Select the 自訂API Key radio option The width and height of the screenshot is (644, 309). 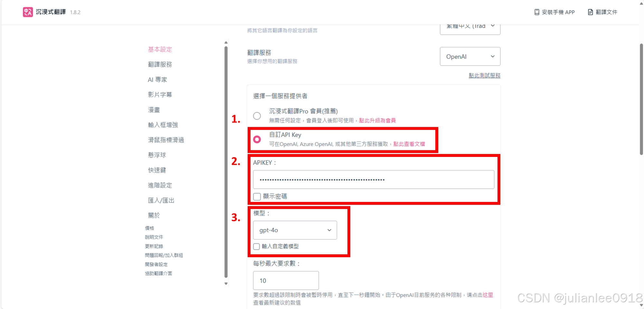(x=257, y=140)
